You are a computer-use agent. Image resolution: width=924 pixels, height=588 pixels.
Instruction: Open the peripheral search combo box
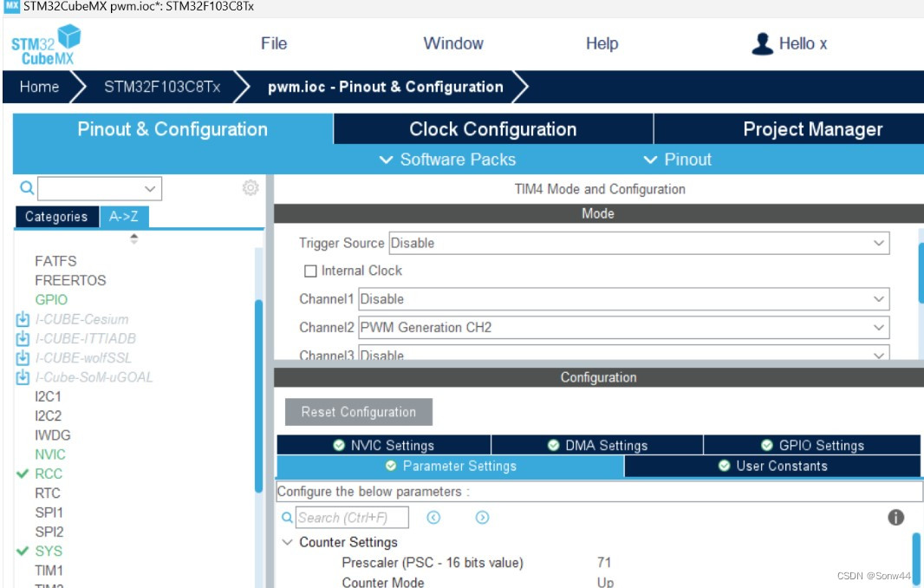point(100,189)
